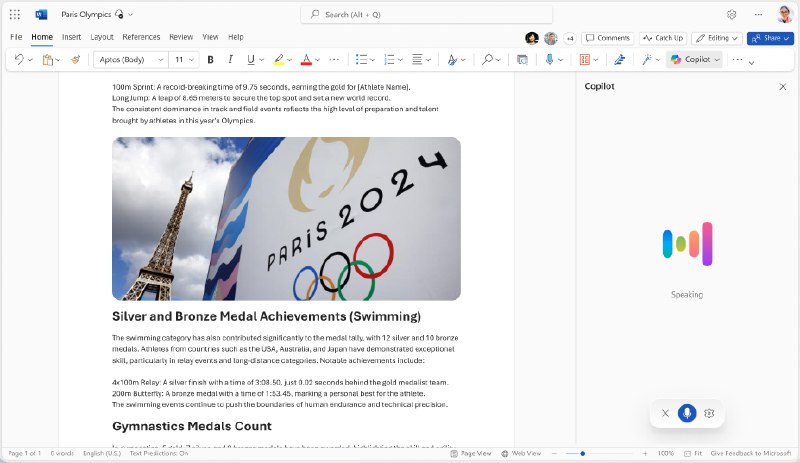Screen dimensions: 800x463
Task: Open the Help tab
Action: point(236,37)
